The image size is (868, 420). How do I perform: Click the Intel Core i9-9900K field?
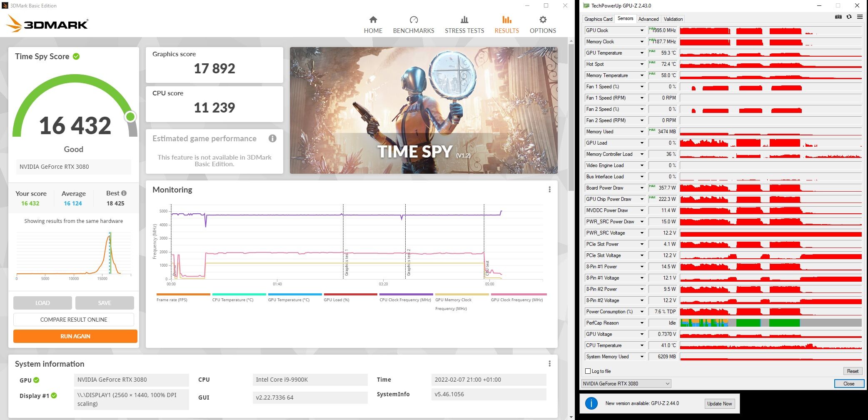pyautogui.click(x=310, y=380)
